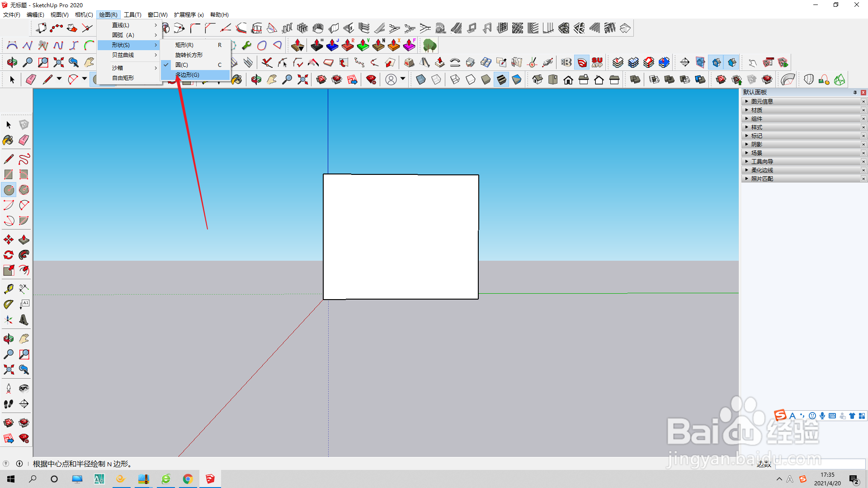Select the Paint Bucket tool in left toolbar
Viewport: 868px width, 488px height.
pyautogui.click(x=8, y=140)
